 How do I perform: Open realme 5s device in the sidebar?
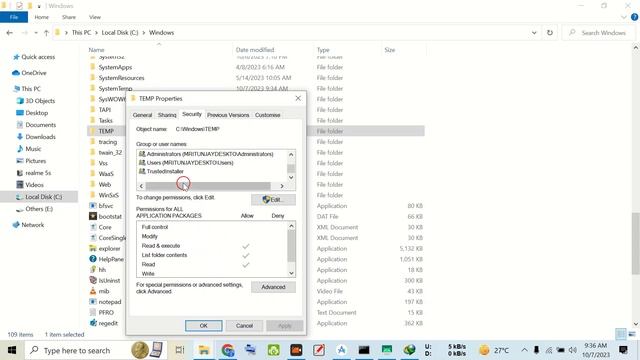coord(34,173)
